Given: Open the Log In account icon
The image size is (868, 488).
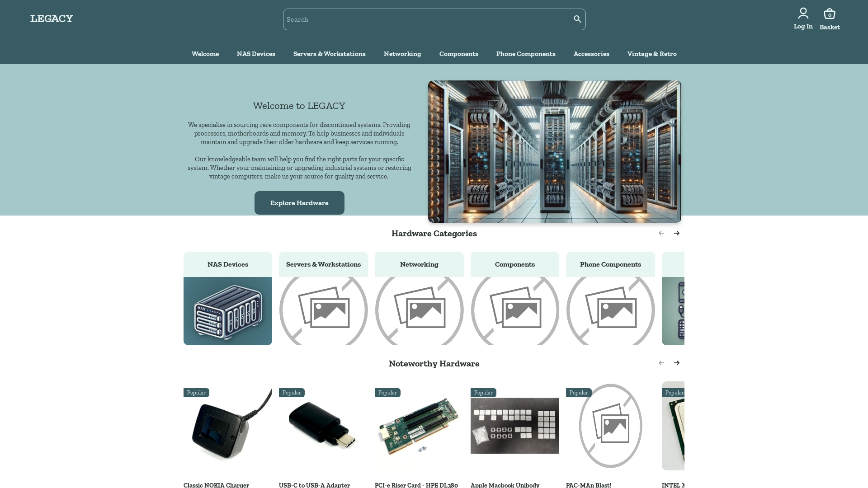Looking at the screenshot, I should pyautogui.click(x=803, y=13).
